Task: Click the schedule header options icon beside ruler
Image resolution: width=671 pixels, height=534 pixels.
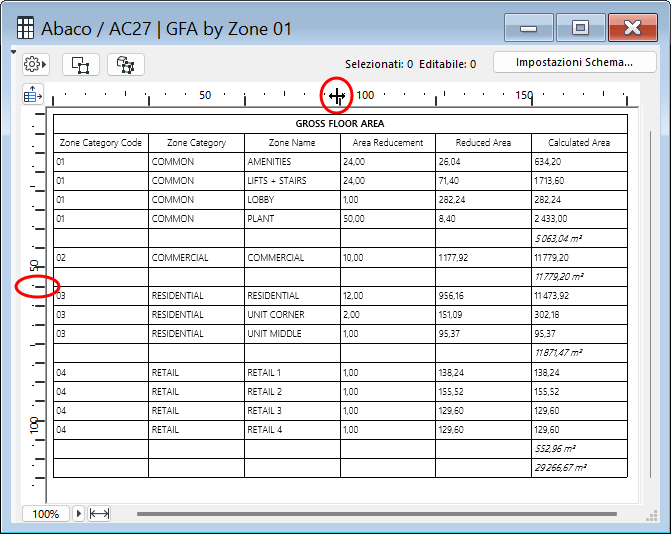Action: click(x=33, y=94)
